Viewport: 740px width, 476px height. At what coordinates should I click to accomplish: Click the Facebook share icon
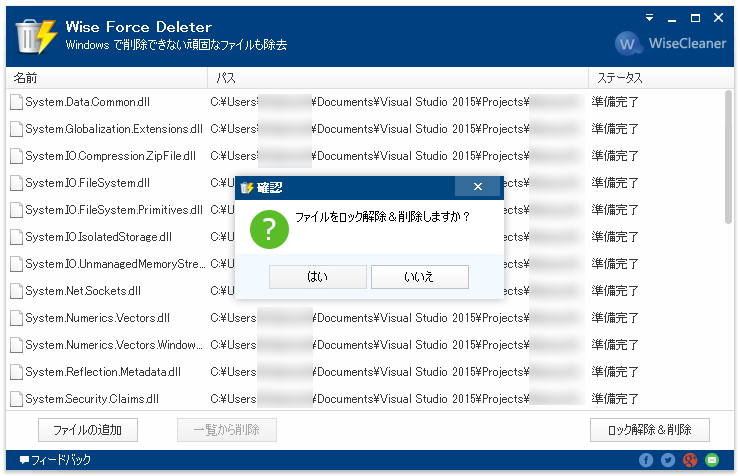pyautogui.click(x=646, y=460)
